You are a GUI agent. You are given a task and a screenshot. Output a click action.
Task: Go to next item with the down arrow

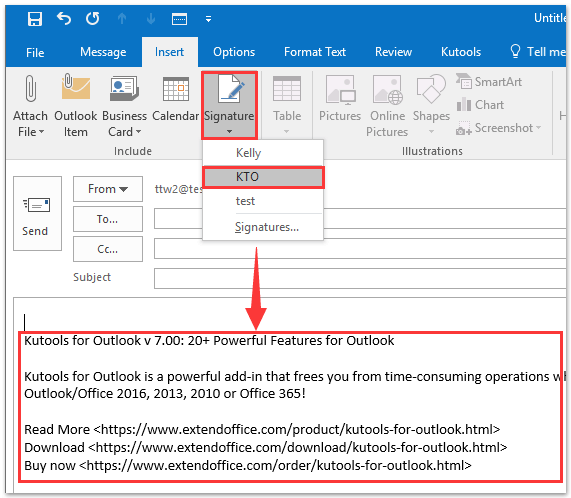(151, 19)
